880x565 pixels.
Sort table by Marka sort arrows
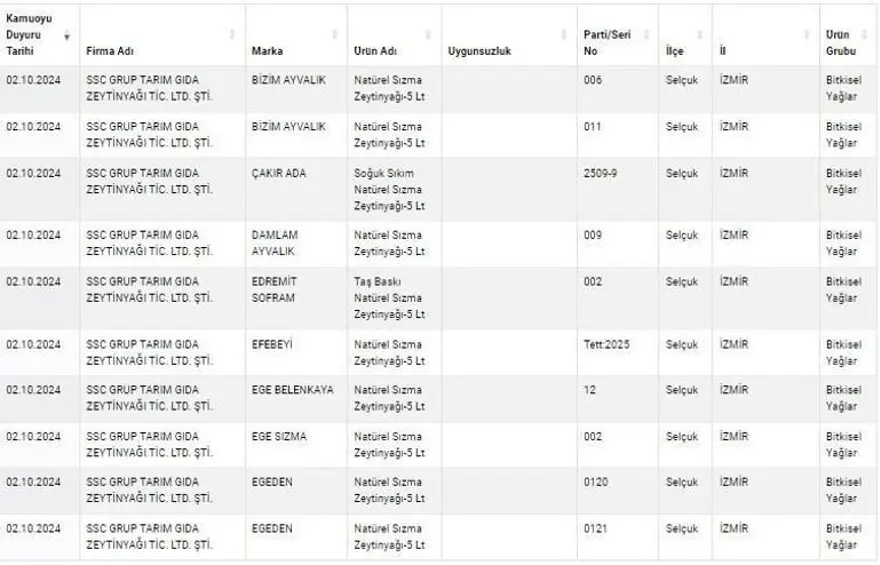[336, 35]
